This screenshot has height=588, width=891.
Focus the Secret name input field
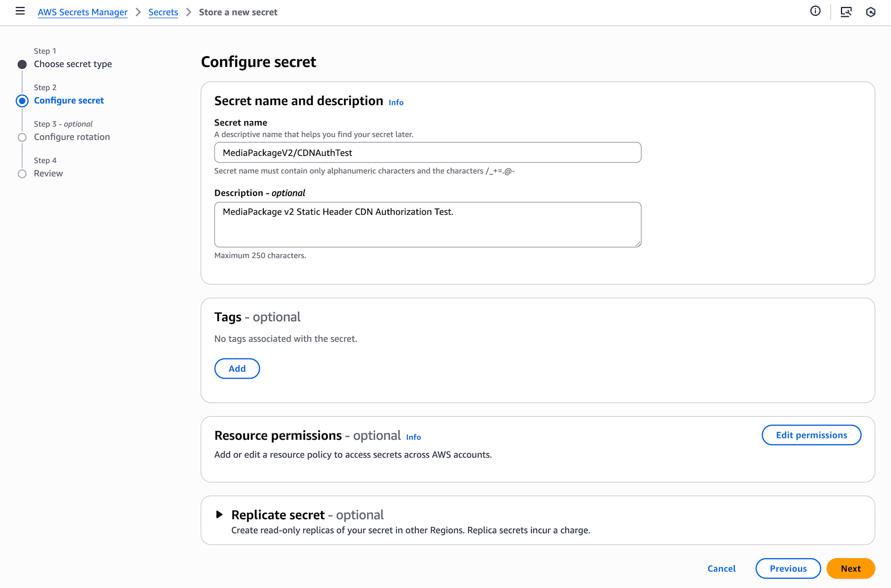pyautogui.click(x=428, y=153)
